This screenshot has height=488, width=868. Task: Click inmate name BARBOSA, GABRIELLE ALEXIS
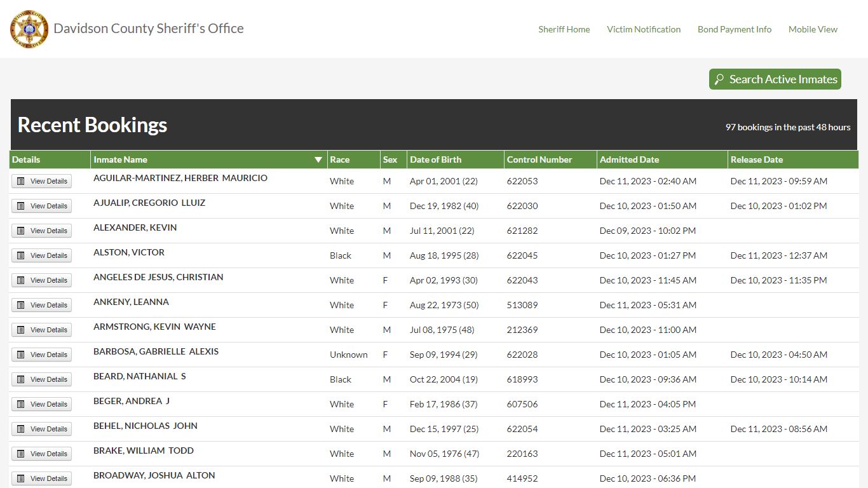point(156,351)
